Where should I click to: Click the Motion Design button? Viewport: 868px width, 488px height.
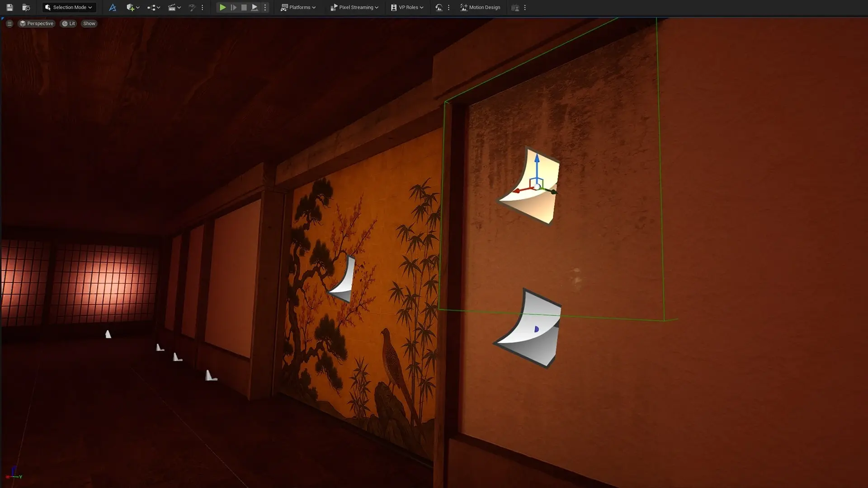tap(480, 7)
